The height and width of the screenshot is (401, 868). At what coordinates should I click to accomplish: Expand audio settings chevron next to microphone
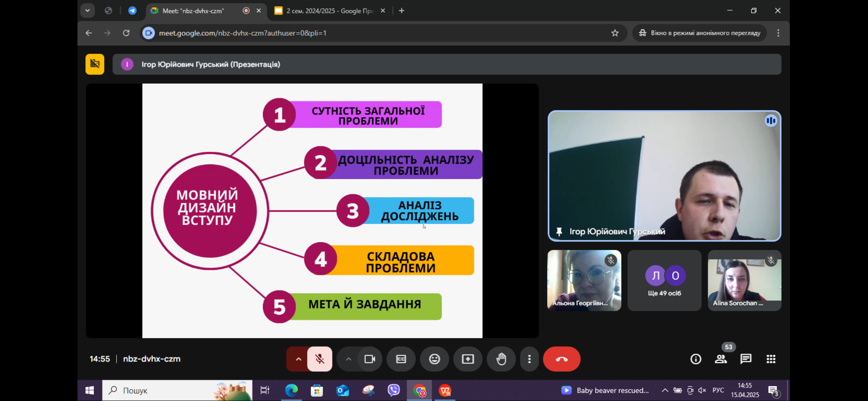pos(298,359)
